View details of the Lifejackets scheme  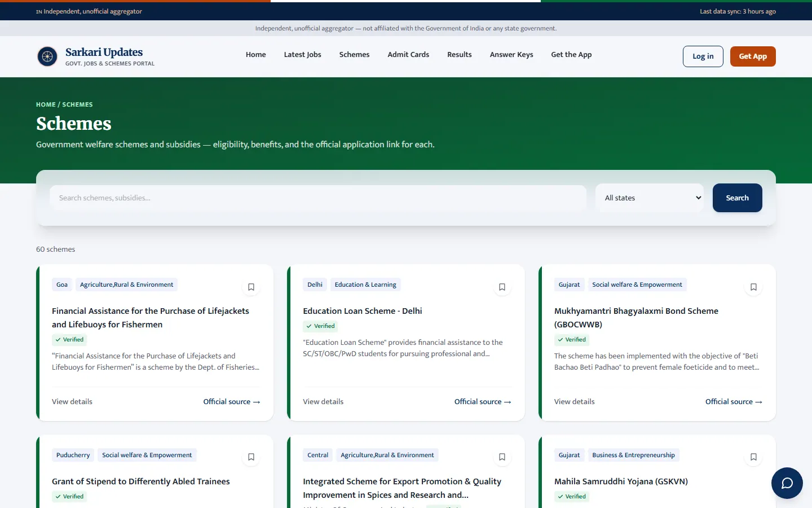[72, 402]
